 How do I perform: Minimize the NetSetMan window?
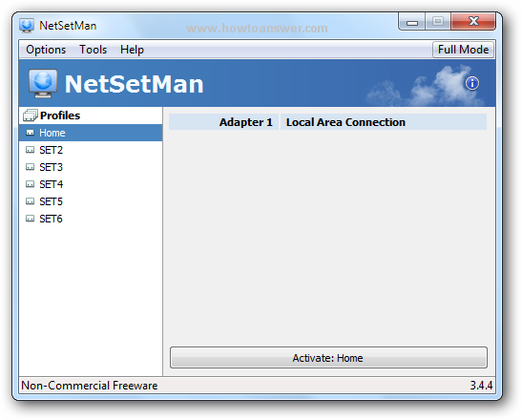(x=412, y=22)
